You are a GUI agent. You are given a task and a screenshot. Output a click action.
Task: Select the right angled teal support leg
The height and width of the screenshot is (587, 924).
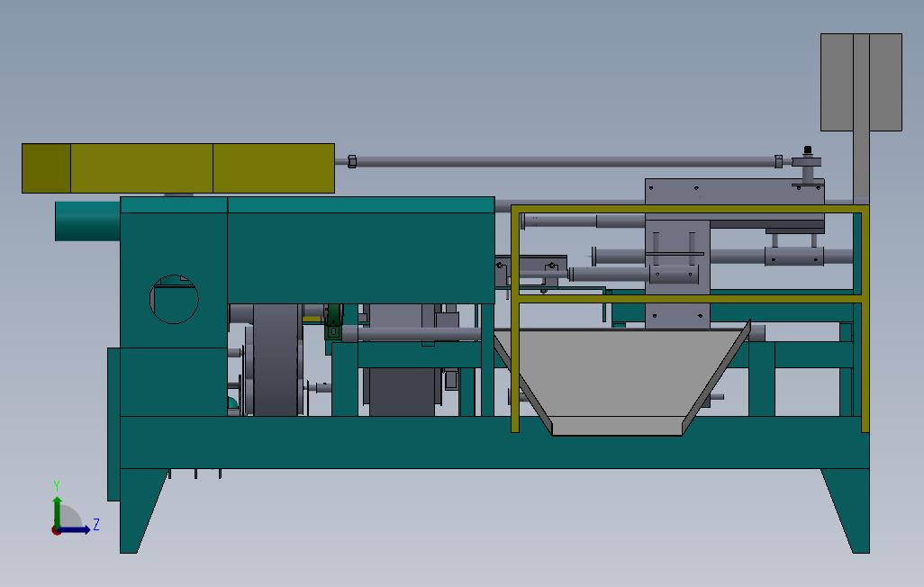(847, 510)
